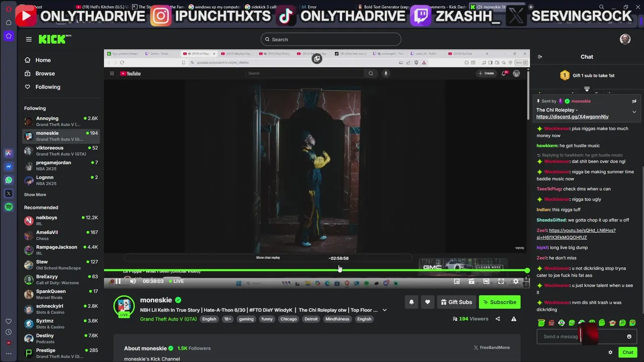Enter fullscreen on the stream player

point(501,282)
